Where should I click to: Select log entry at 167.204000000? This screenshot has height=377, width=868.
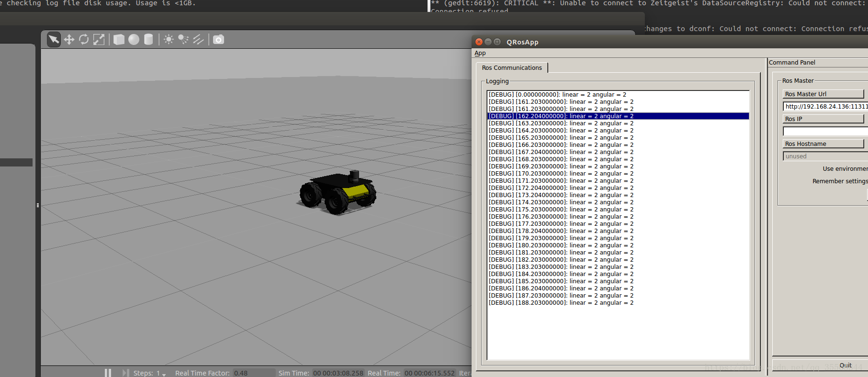pyautogui.click(x=618, y=152)
